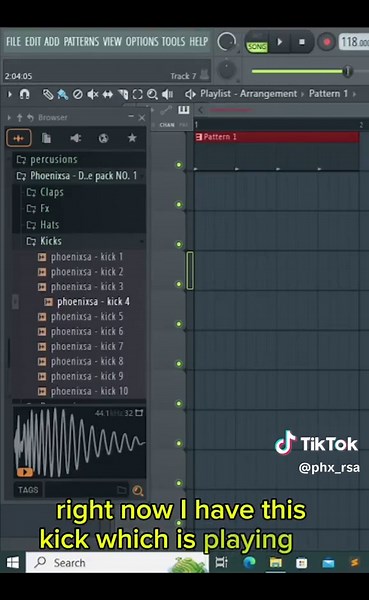369x600 pixels.
Task: Mute the fourth playlist track LED
Action: pyautogui.click(x=179, y=284)
